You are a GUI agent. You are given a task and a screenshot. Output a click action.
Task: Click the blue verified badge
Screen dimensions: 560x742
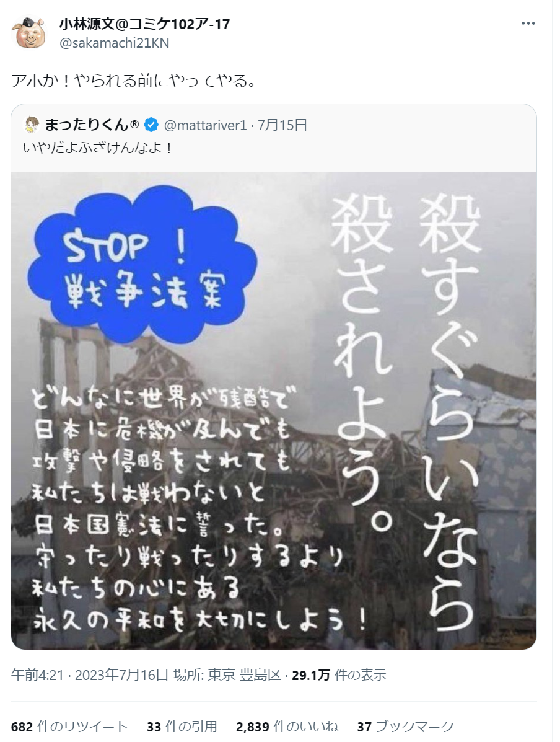coord(151,125)
